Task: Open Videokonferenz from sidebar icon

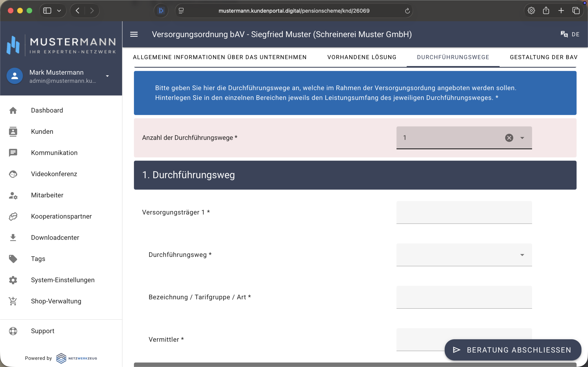Action: pyautogui.click(x=13, y=174)
